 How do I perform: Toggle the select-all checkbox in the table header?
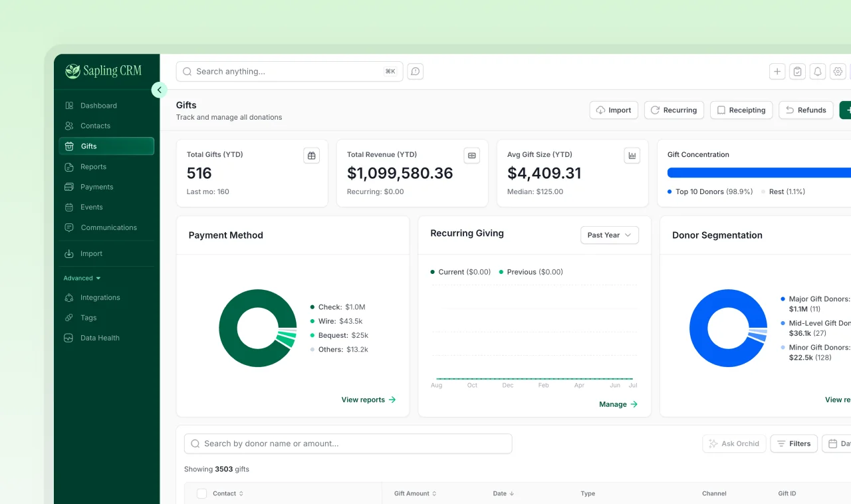tap(202, 493)
